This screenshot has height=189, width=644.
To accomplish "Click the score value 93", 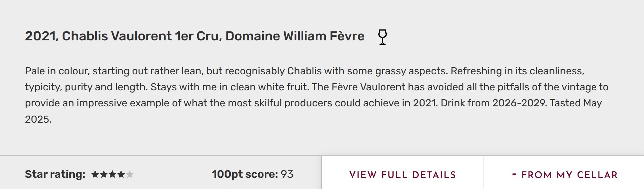I will tap(287, 174).
